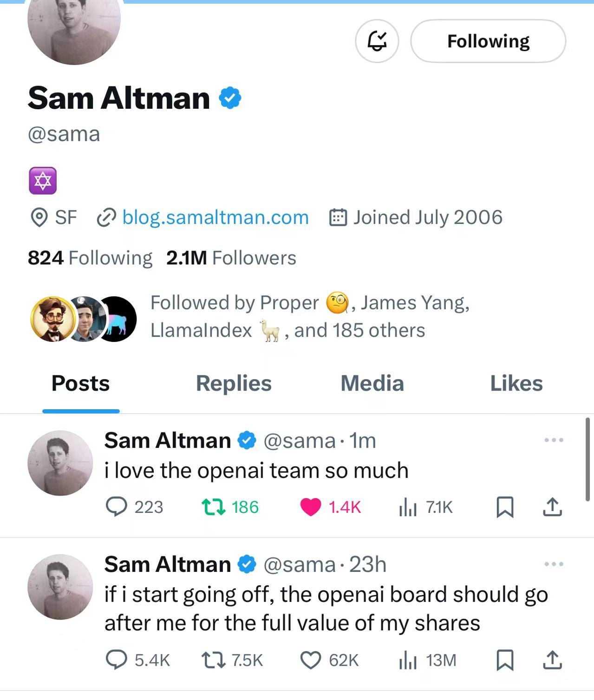Undo the repost on the 1m post

coord(214,507)
